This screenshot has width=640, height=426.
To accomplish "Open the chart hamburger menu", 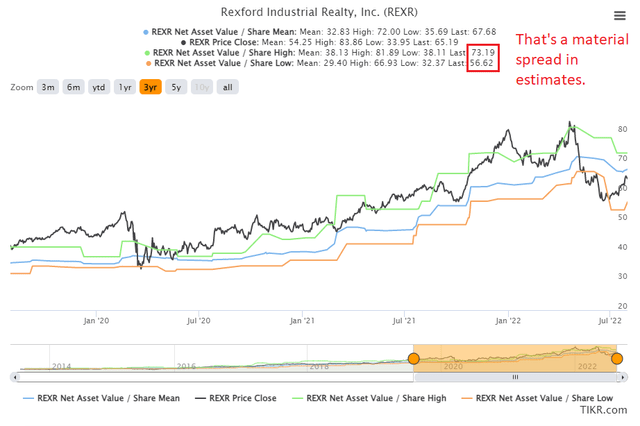I will coord(619,15).
